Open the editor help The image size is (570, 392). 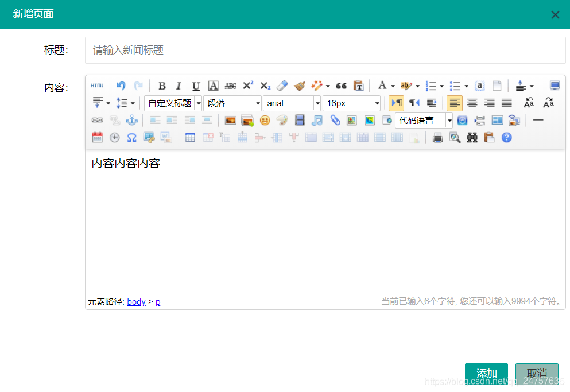point(506,137)
